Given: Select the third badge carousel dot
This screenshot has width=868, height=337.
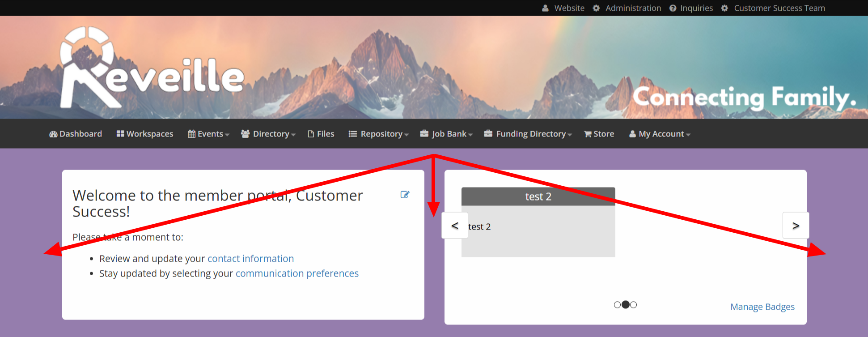Looking at the screenshot, I should [634, 305].
